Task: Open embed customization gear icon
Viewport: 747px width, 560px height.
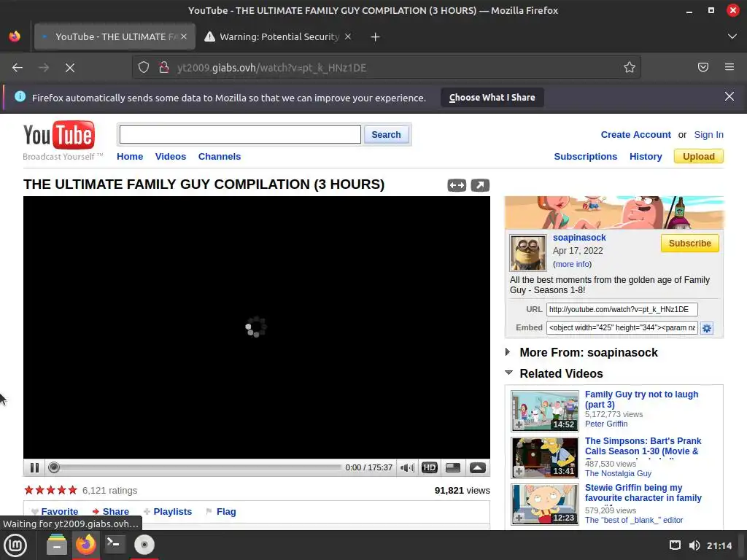Action: coord(706,328)
